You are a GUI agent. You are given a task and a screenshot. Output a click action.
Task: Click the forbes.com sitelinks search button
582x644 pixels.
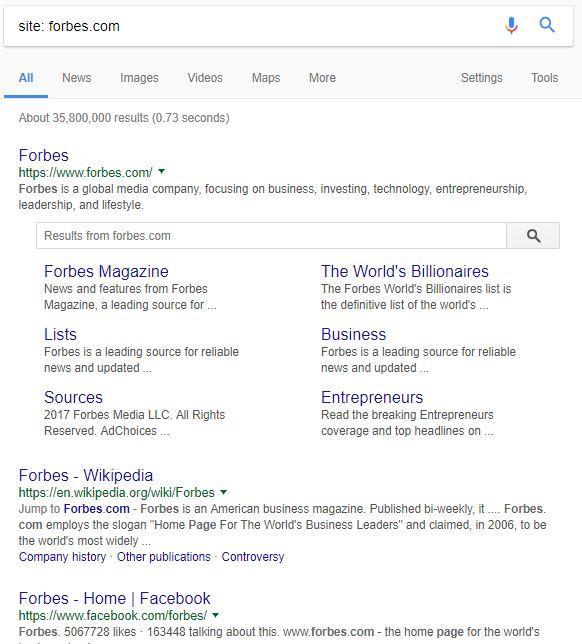point(533,236)
